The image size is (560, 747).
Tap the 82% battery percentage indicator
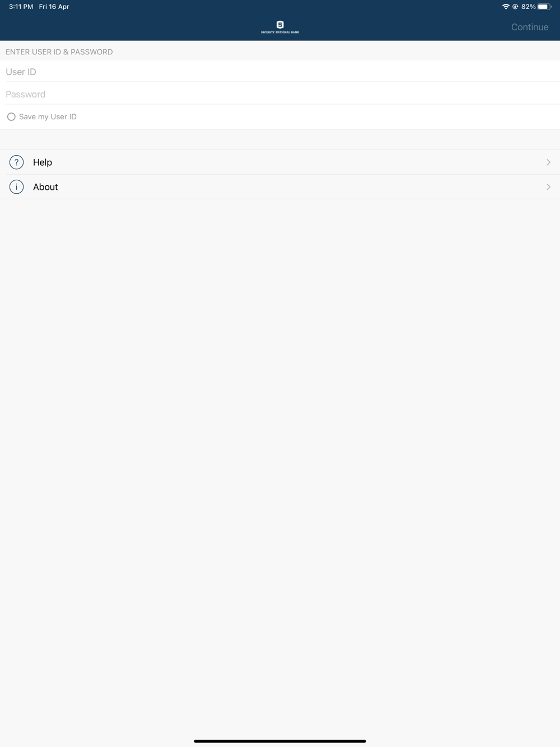[528, 7]
